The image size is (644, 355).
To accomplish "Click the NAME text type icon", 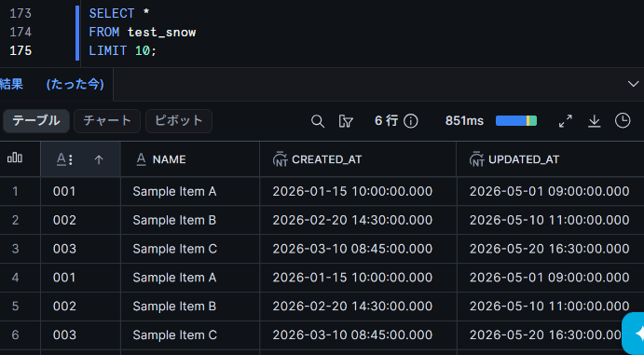I will point(141,159).
